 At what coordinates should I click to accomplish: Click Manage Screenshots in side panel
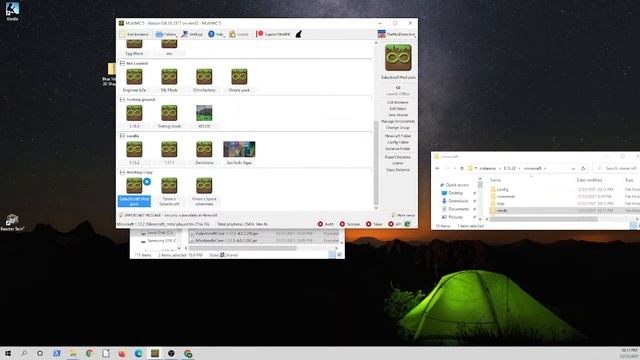[398, 121]
